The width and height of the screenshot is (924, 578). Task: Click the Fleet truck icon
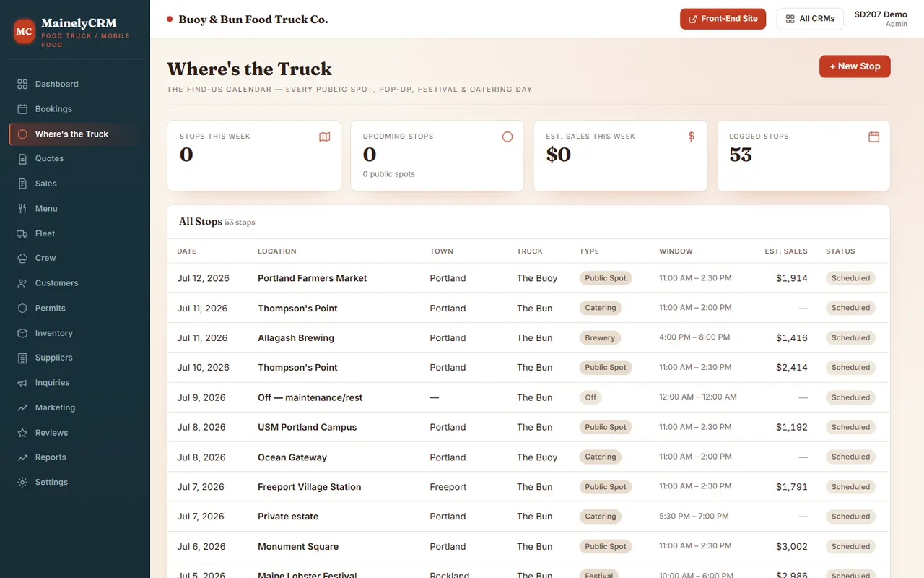tap(22, 233)
